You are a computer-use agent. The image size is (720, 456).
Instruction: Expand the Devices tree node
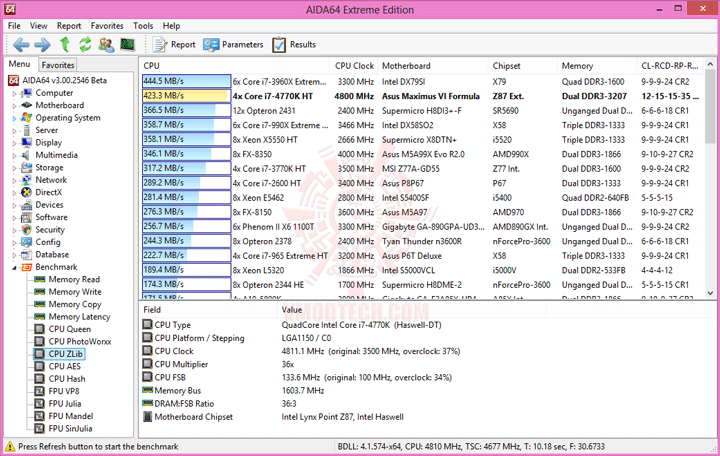[14, 205]
